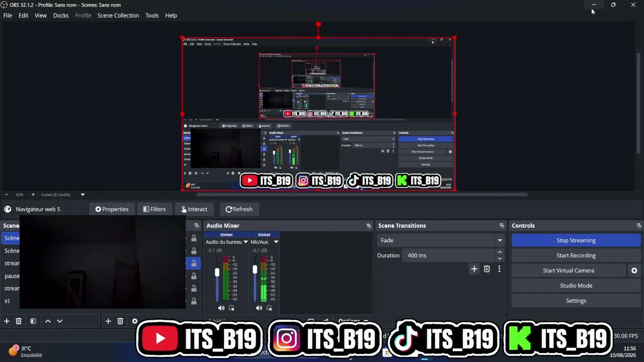Open virtual camera settings gear
644x362 pixels.
point(634,270)
